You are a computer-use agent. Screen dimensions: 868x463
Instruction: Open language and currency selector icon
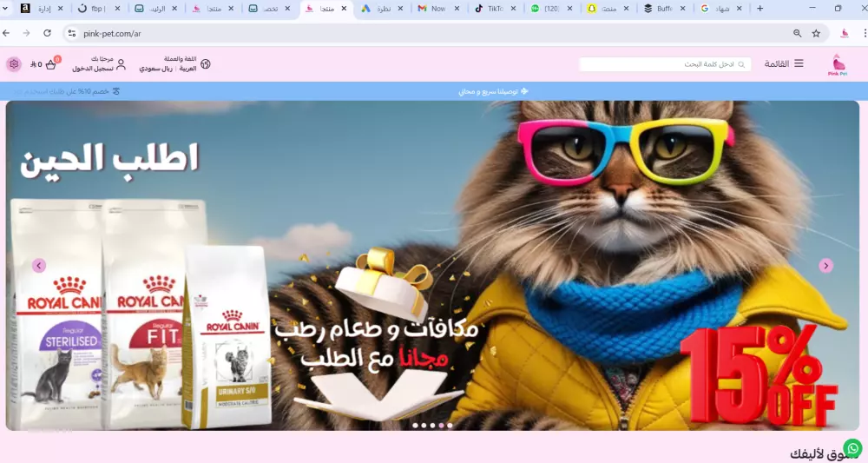(x=206, y=64)
